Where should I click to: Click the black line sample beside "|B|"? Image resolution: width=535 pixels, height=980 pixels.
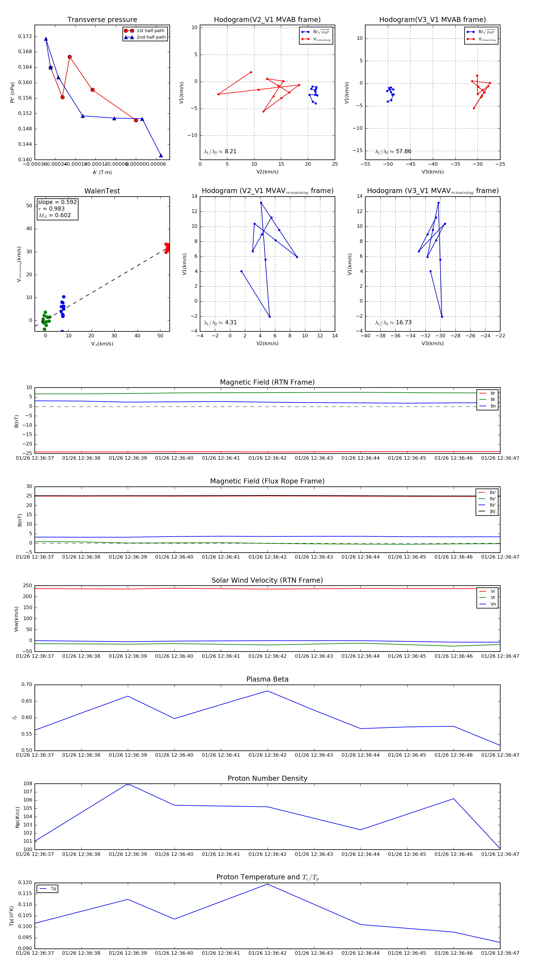pyautogui.click(x=482, y=512)
